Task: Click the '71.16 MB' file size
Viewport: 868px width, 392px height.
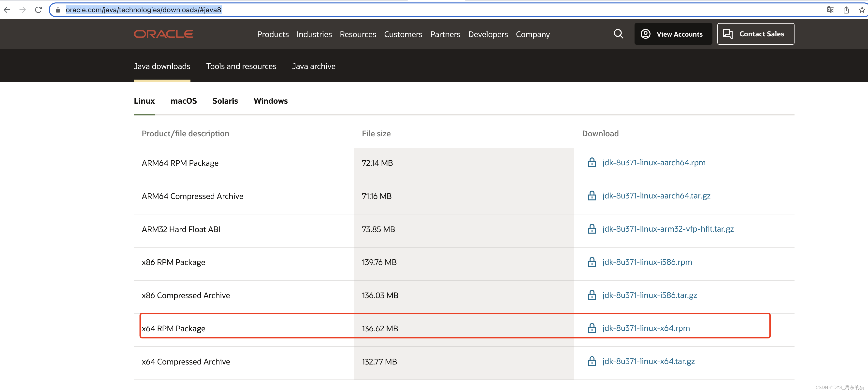Action: coord(376,196)
